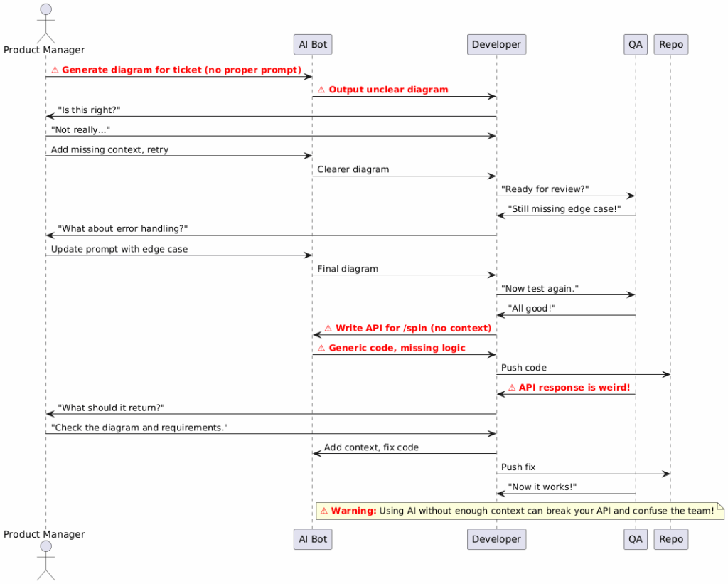Click the bottom Developer participant box
This screenshot has width=728, height=584.
click(496, 539)
